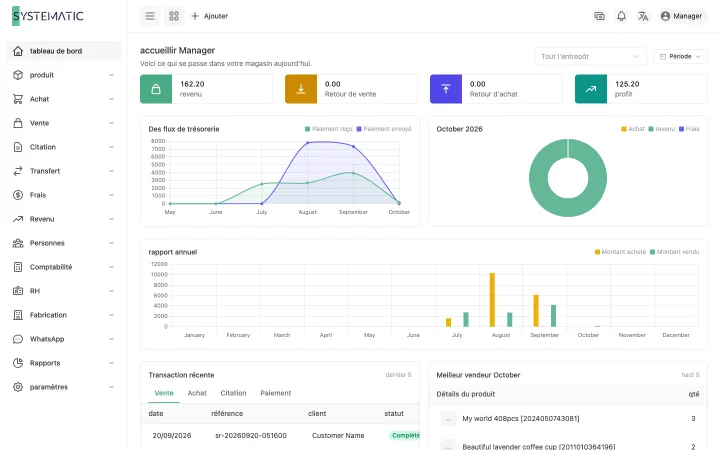The width and height of the screenshot is (720, 450).
Task: Click the Revenu trend icon
Action: tap(18, 219)
